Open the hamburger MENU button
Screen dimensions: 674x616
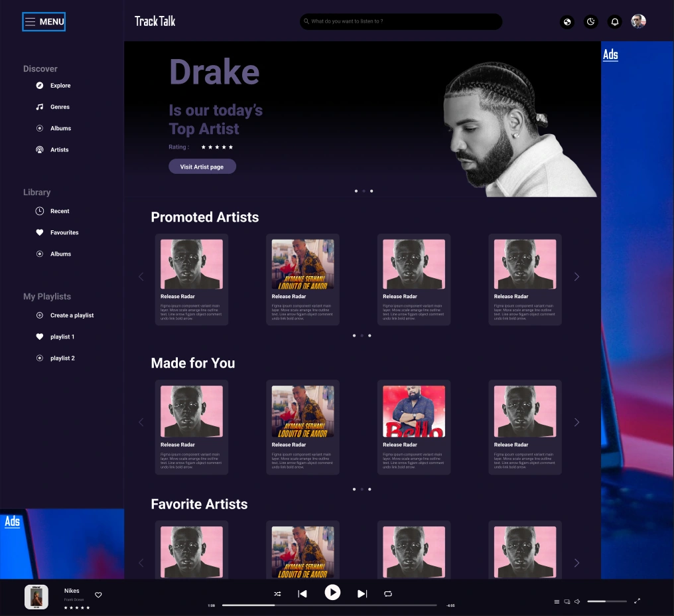coord(43,21)
